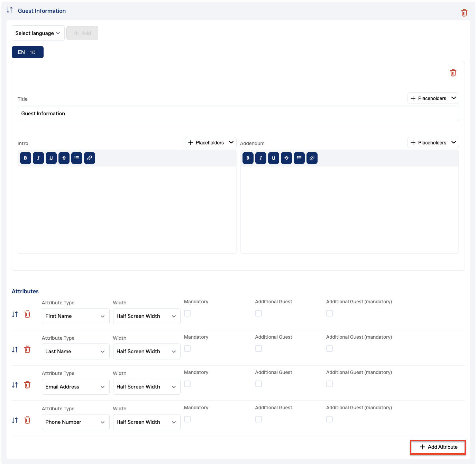Check Mandatory for First Name attribute
Screen dimensions: 476x464
pyautogui.click(x=187, y=313)
